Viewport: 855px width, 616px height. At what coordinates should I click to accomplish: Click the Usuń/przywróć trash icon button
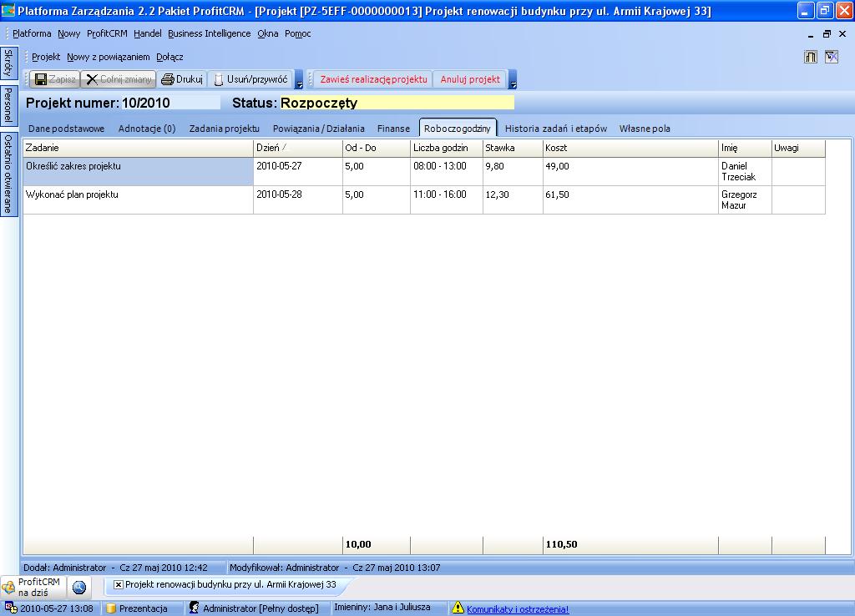click(219, 79)
